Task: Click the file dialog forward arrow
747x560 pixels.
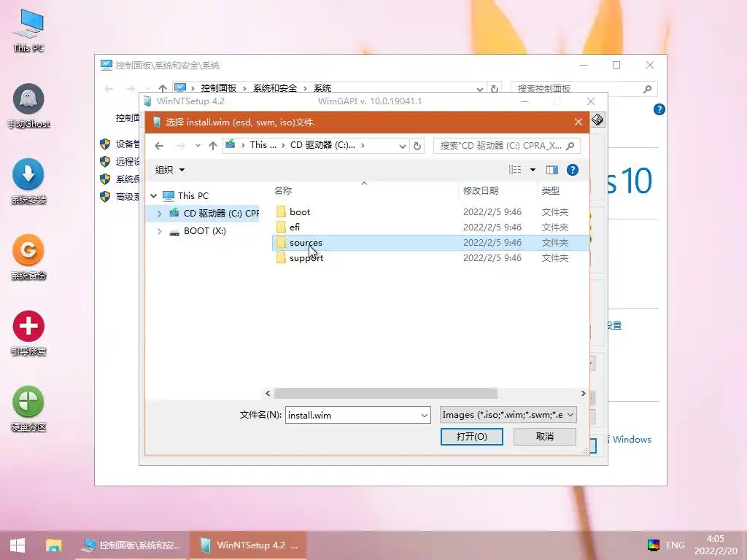Action: tap(181, 146)
